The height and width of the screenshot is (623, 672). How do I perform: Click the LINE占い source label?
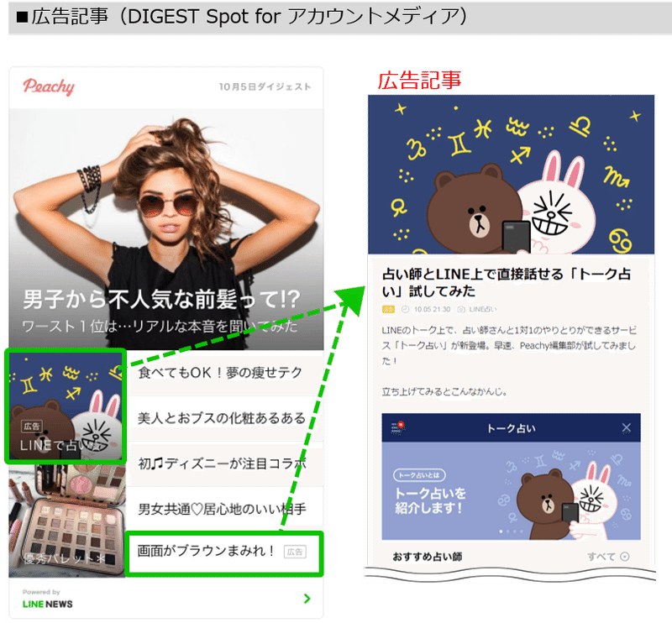(483, 309)
